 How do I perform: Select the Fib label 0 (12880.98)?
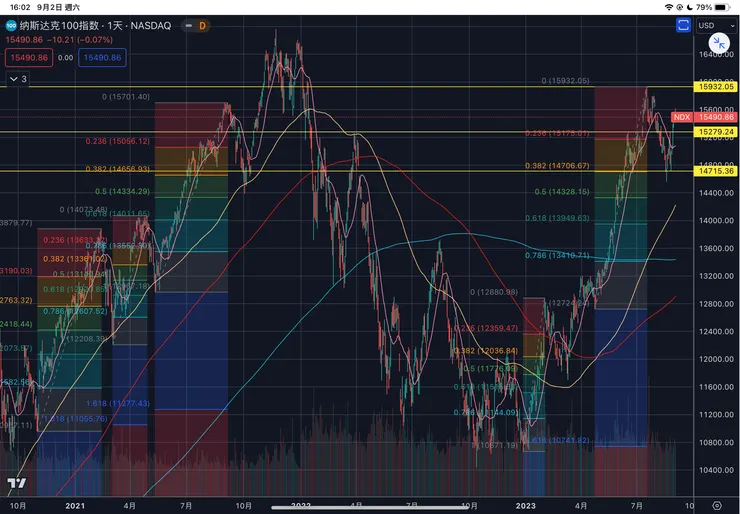(494, 292)
